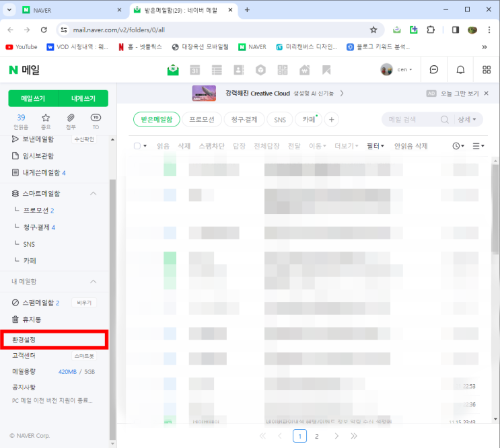Click the 스마트봇 button

click(84, 356)
